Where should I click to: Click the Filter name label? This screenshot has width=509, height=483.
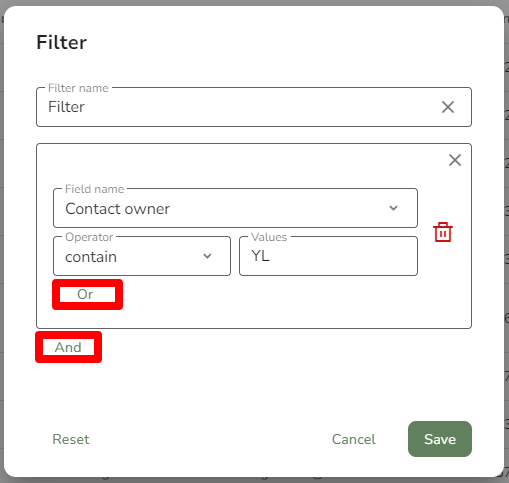pos(78,88)
